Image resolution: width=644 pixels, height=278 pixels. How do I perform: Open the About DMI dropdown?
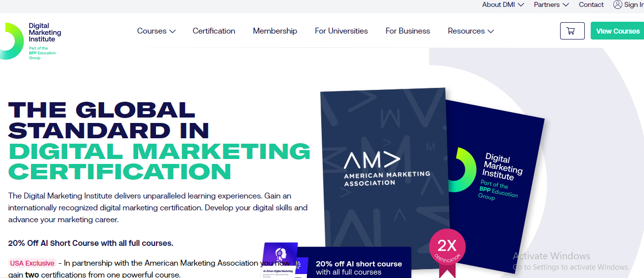point(503,4)
